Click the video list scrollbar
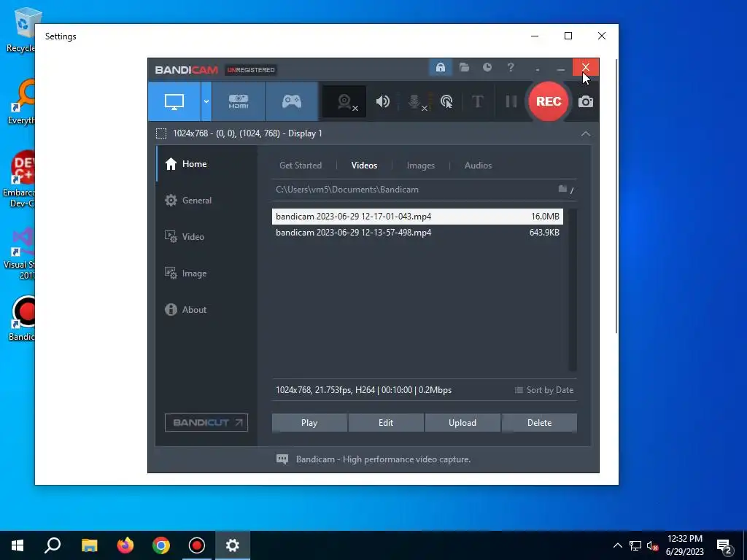 click(x=573, y=289)
